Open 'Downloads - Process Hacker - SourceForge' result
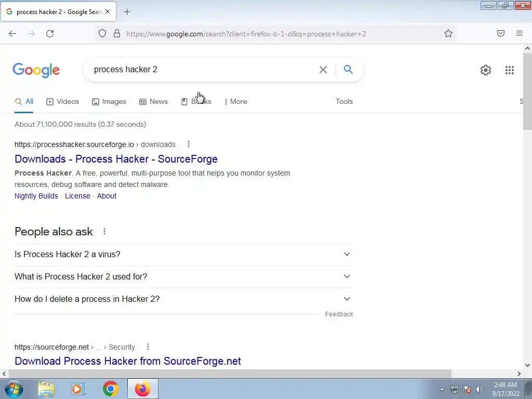The width and height of the screenshot is (532, 399). coord(116,159)
